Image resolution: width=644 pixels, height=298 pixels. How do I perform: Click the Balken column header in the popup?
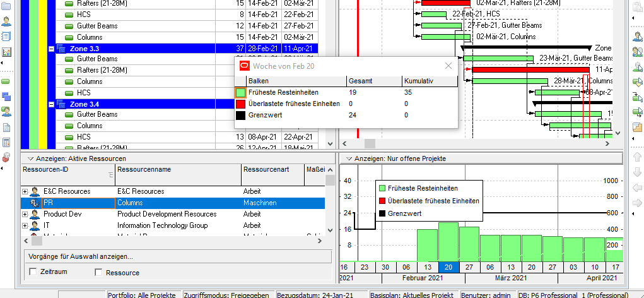tap(296, 81)
